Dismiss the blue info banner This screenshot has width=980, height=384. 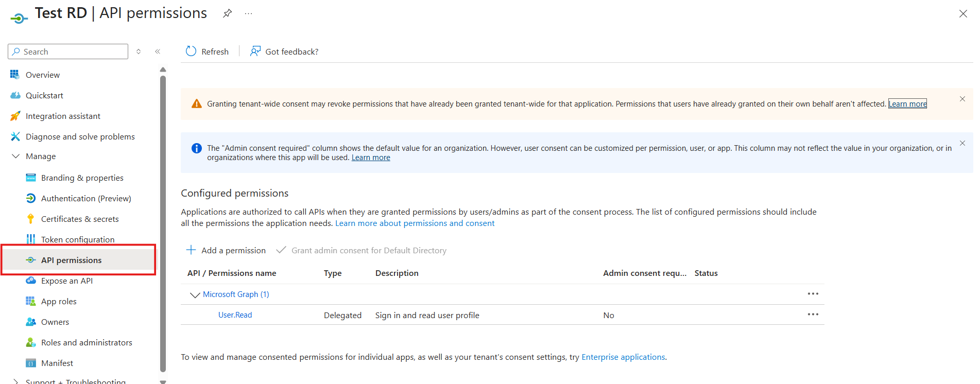[962, 143]
